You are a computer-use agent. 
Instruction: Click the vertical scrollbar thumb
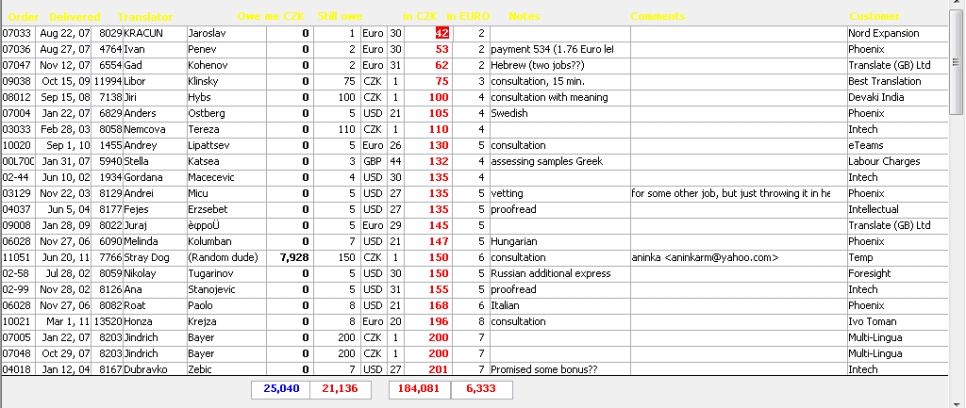(956, 62)
